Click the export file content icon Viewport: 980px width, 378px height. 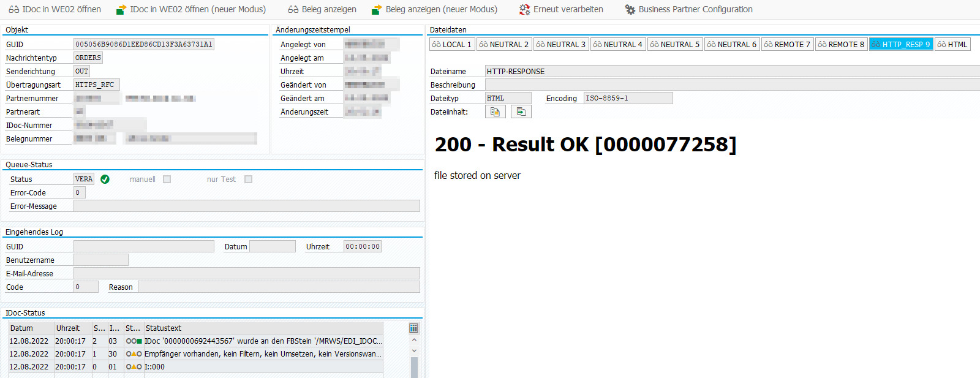pyautogui.click(x=521, y=112)
